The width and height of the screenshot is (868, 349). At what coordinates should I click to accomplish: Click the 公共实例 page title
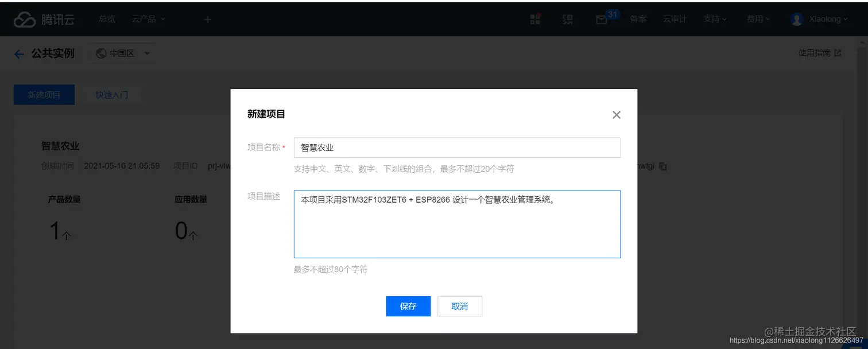point(53,53)
